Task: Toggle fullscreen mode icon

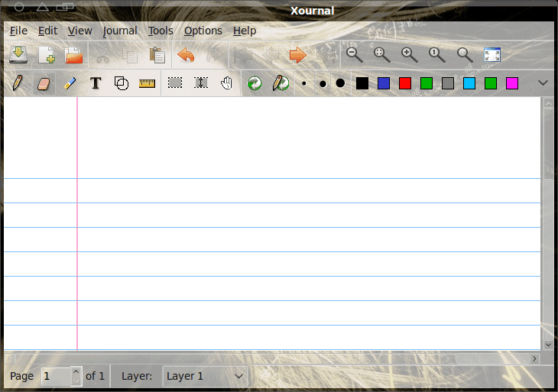Action: pos(492,55)
